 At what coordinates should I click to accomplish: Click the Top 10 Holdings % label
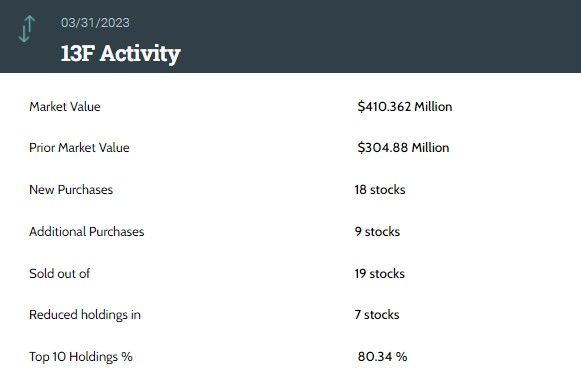(81, 356)
